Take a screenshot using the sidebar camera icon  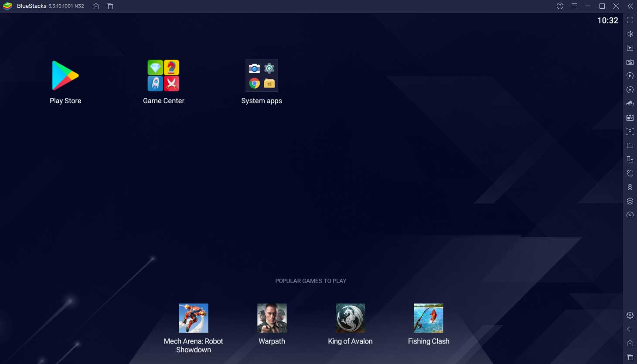630,131
